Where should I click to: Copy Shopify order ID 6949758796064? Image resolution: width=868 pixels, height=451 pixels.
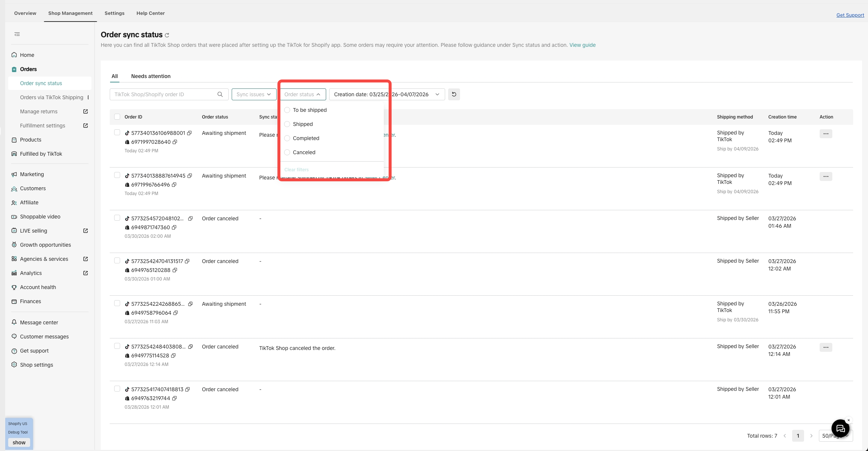tap(176, 313)
